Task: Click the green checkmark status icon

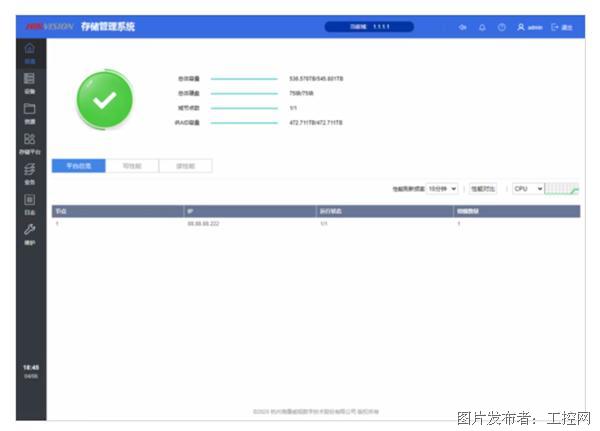Action: coord(104,99)
